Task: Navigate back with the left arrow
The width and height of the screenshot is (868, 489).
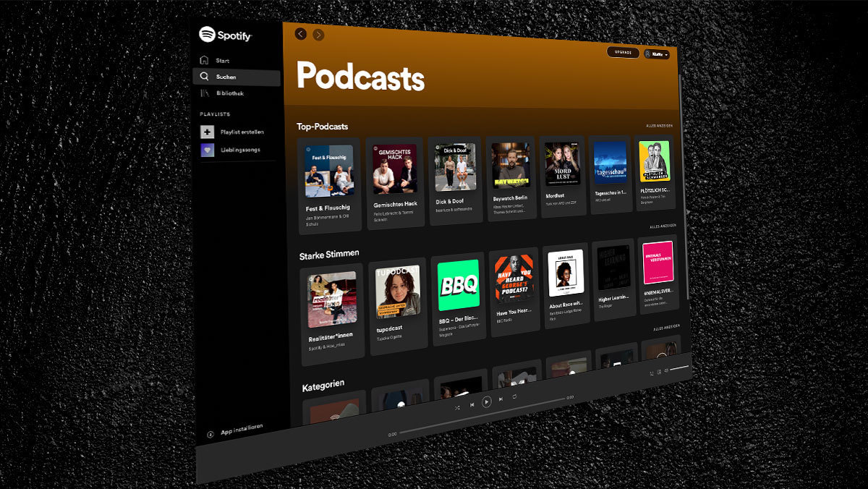Action: [301, 34]
